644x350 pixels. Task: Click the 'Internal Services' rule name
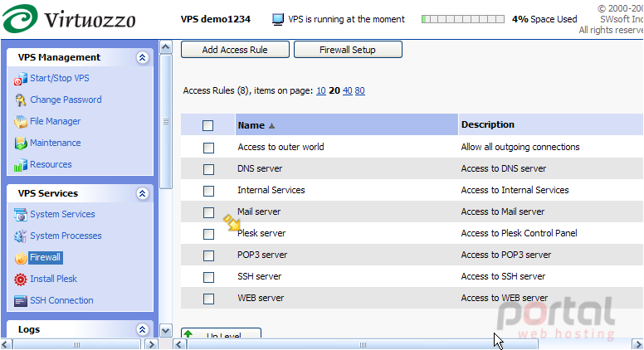[x=271, y=190]
